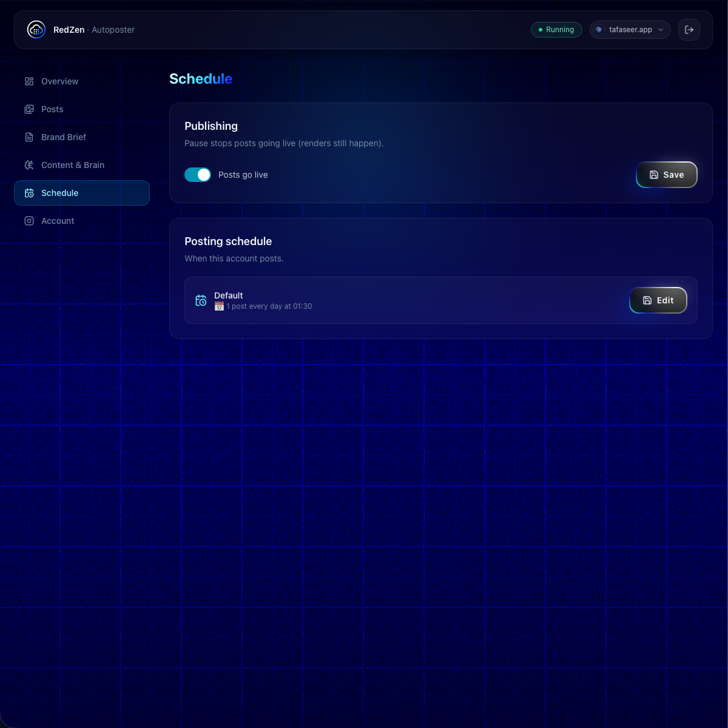The height and width of the screenshot is (728, 728).
Task: Click the calendar-clock icon beside Default schedule
Action: [x=201, y=300]
